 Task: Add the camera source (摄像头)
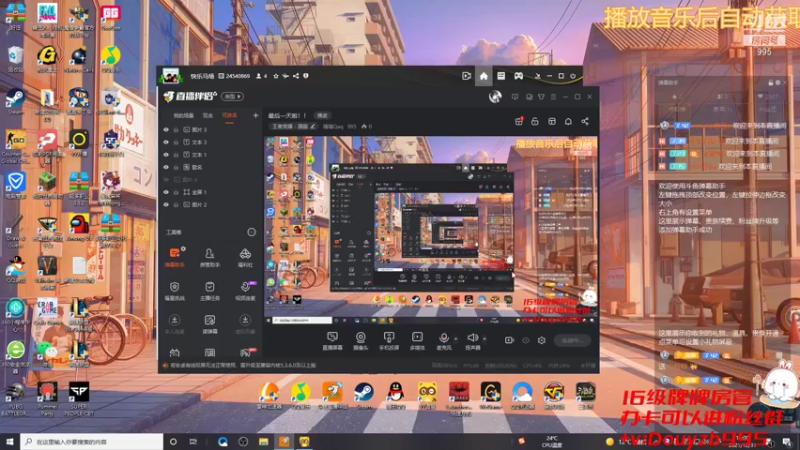pyautogui.click(x=360, y=340)
